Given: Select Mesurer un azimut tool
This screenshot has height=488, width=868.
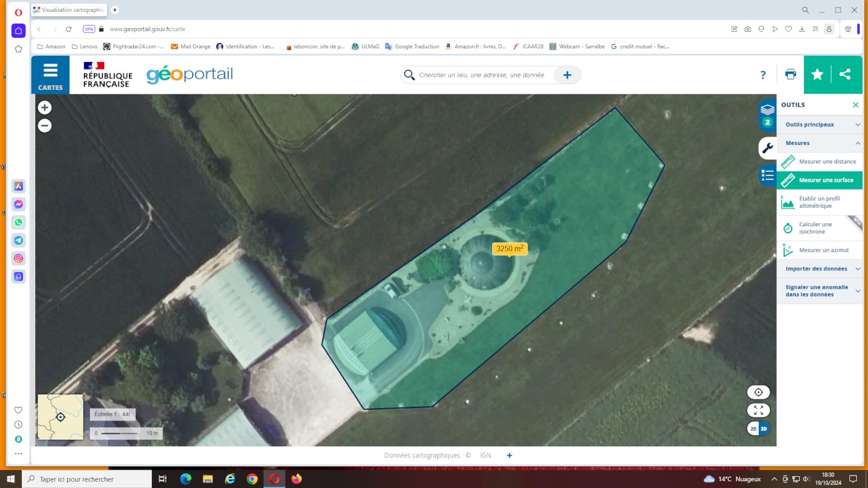Looking at the screenshot, I should pos(823,250).
